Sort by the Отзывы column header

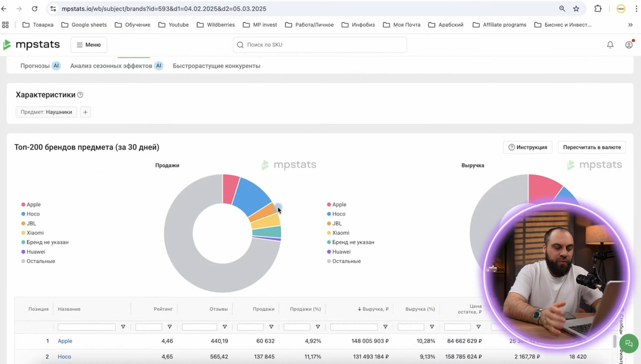coord(219,309)
